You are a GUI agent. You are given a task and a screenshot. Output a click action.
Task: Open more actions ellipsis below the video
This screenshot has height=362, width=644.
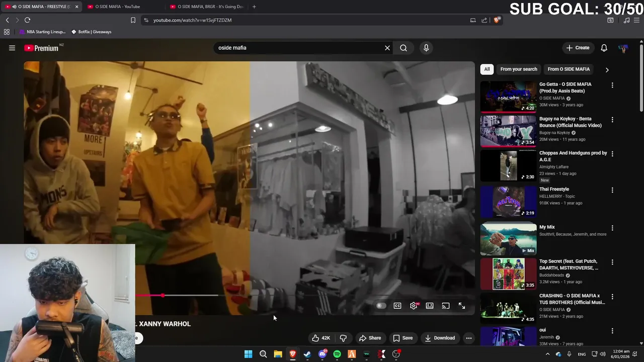click(469, 338)
